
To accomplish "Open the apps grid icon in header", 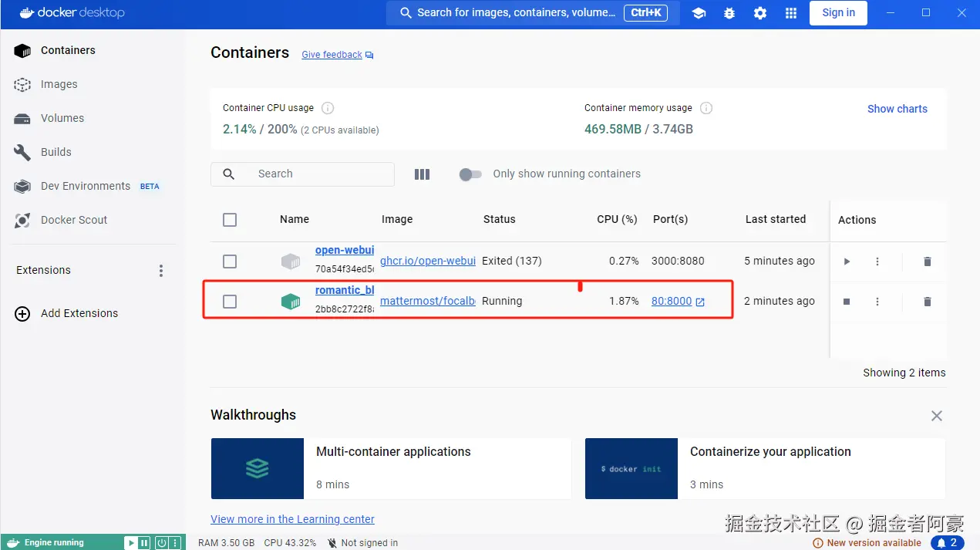I will (791, 13).
